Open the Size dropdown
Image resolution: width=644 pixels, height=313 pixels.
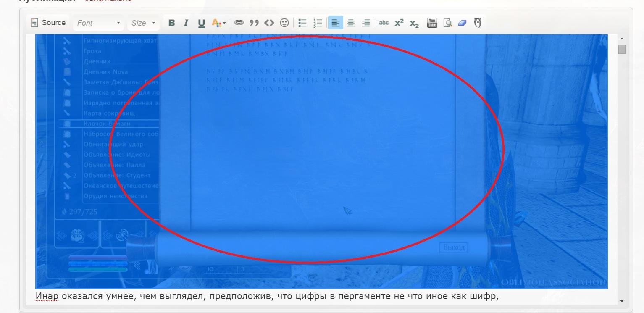click(x=143, y=23)
